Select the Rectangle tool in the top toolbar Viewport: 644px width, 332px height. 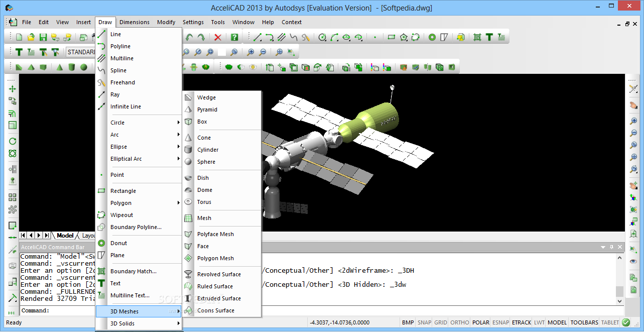[392, 37]
